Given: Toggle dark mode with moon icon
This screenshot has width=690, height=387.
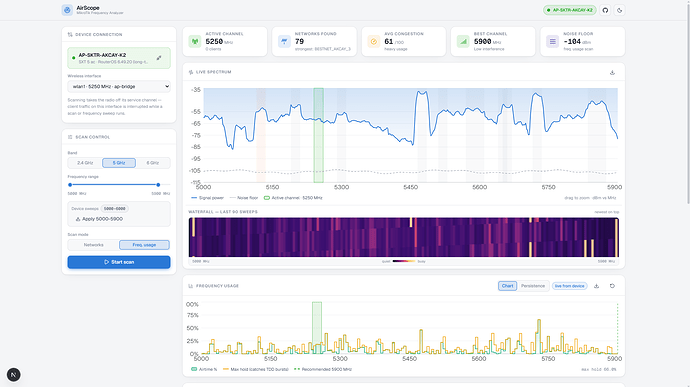Looking at the screenshot, I should tap(620, 10).
